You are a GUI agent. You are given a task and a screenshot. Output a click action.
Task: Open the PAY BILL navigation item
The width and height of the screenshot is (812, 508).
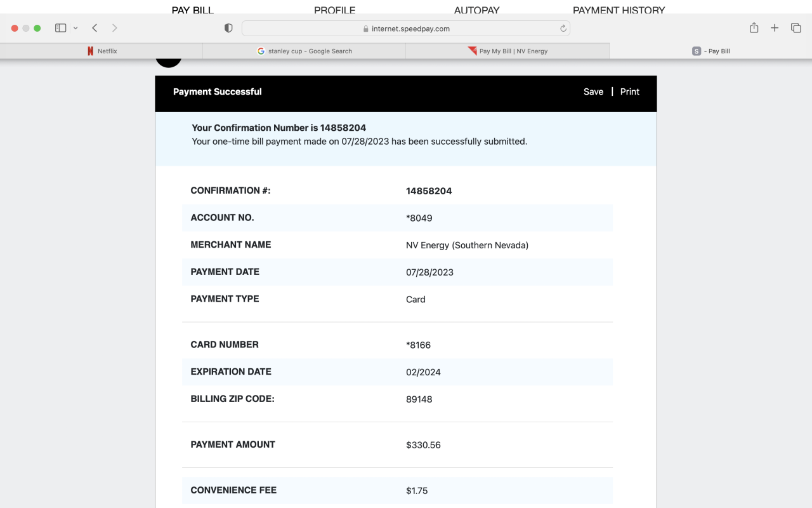[193, 10]
